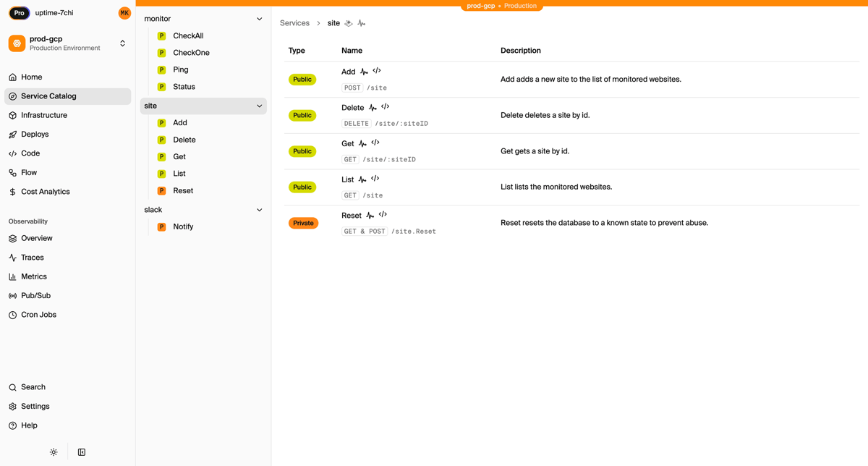Toggle light mode with the sun icon
The image size is (868, 466).
54,452
